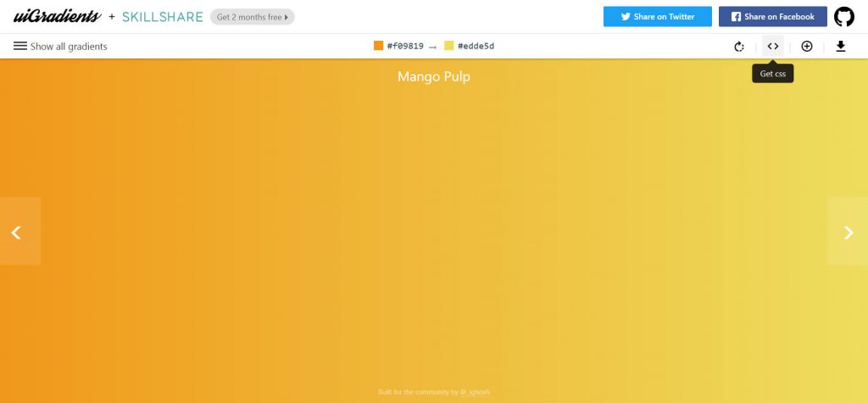Click Share on Twitter button

(x=657, y=17)
